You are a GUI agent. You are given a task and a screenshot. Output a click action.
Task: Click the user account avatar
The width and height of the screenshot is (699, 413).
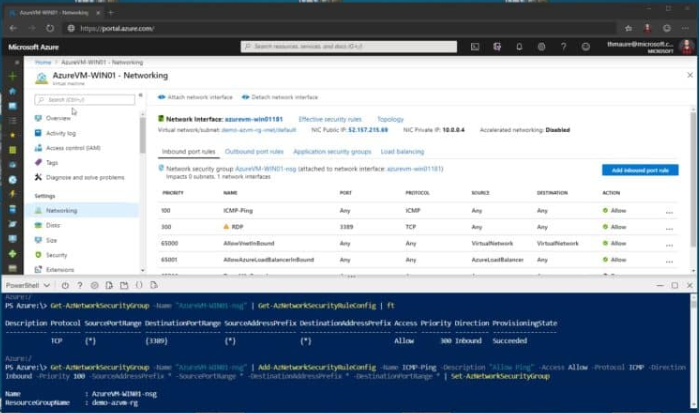tap(687, 46)
